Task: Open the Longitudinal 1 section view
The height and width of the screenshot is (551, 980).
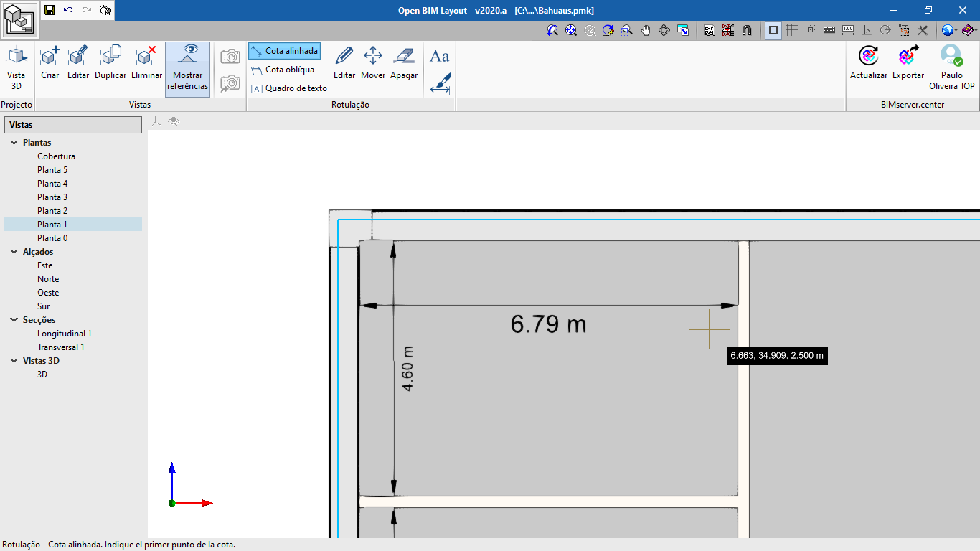Action: point(63,333)
